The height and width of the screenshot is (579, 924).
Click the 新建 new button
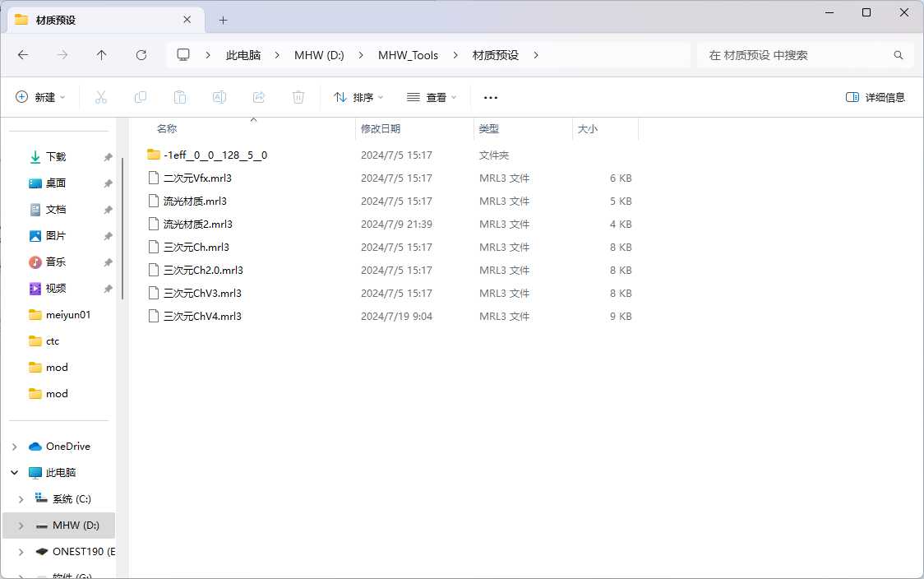click(40, 97)
